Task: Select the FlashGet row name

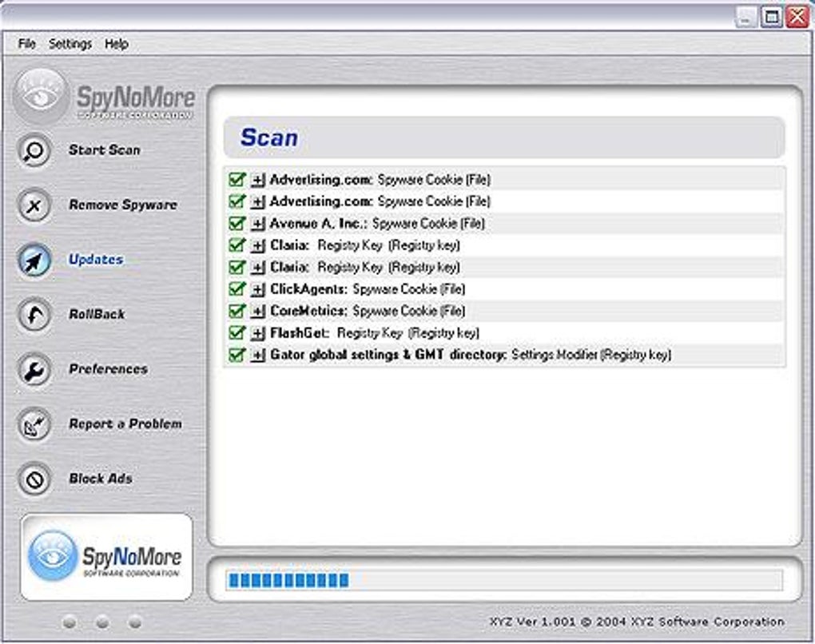Action: click(x=300, y=332)
